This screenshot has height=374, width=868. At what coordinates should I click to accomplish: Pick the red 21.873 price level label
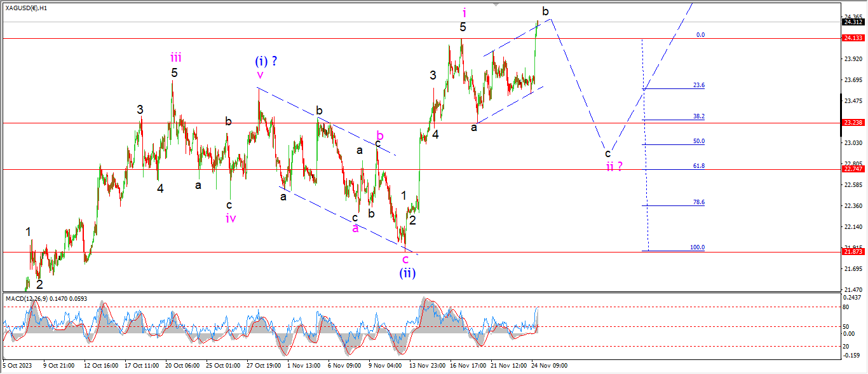[852, 252]
